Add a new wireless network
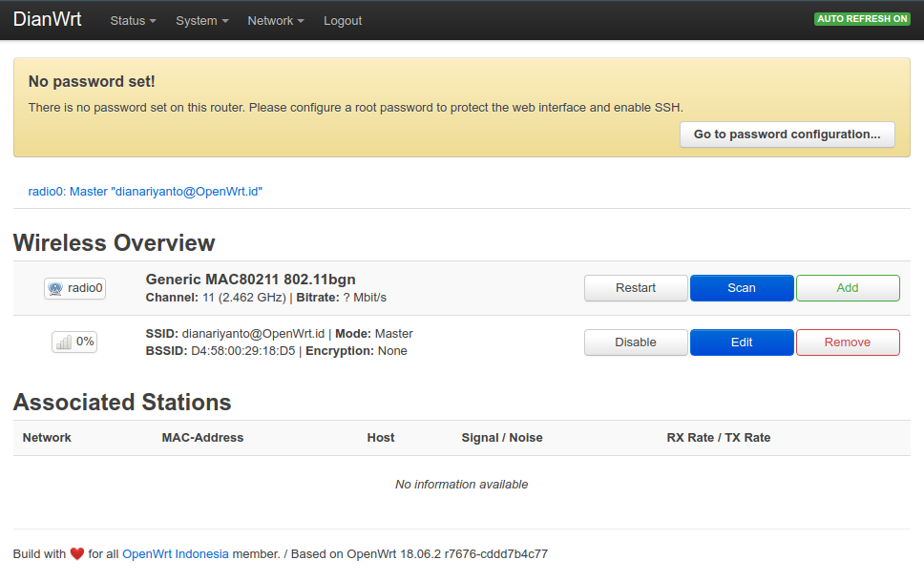This screenshot has height=581, width=924. click(x=848, y=288)
